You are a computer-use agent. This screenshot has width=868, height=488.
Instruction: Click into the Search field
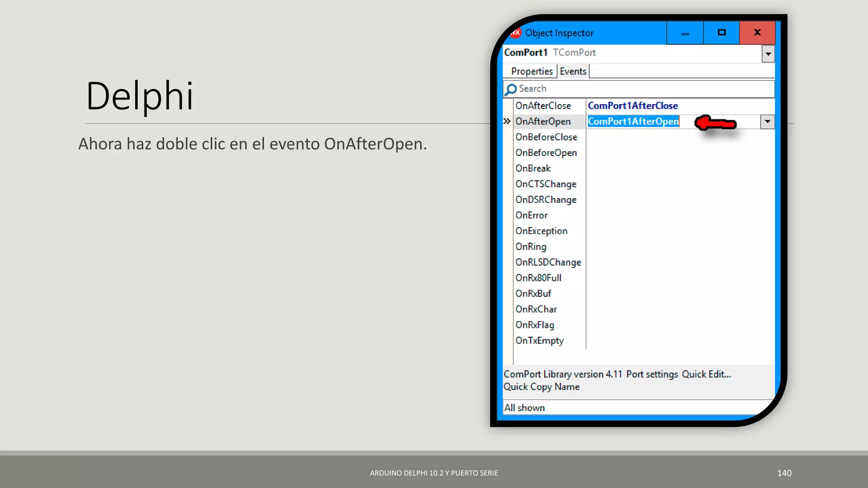click(638, 89)
